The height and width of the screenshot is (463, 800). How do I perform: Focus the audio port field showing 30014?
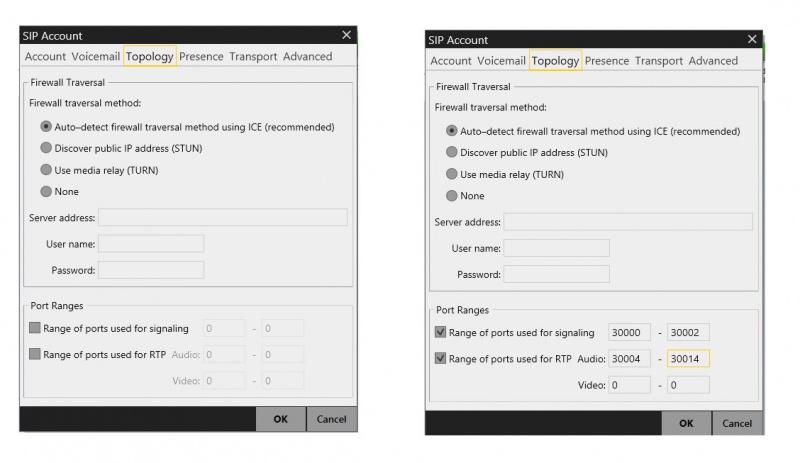pos(689,358)
